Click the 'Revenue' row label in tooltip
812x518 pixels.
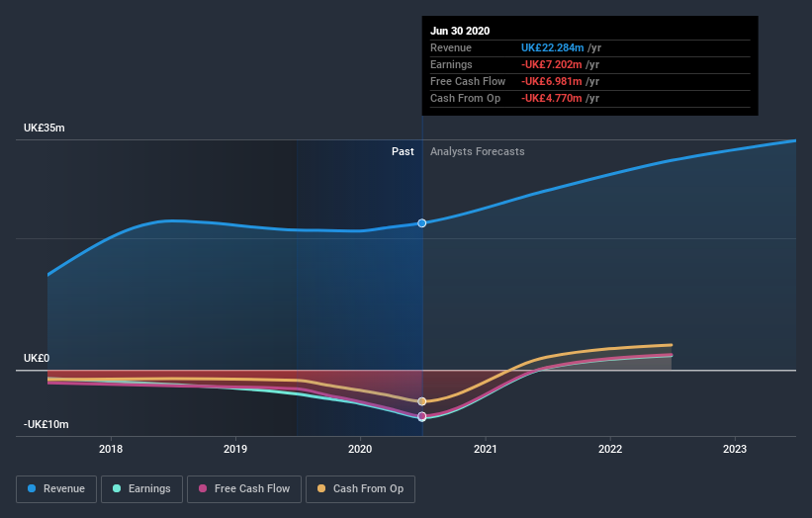click(451, 47)
